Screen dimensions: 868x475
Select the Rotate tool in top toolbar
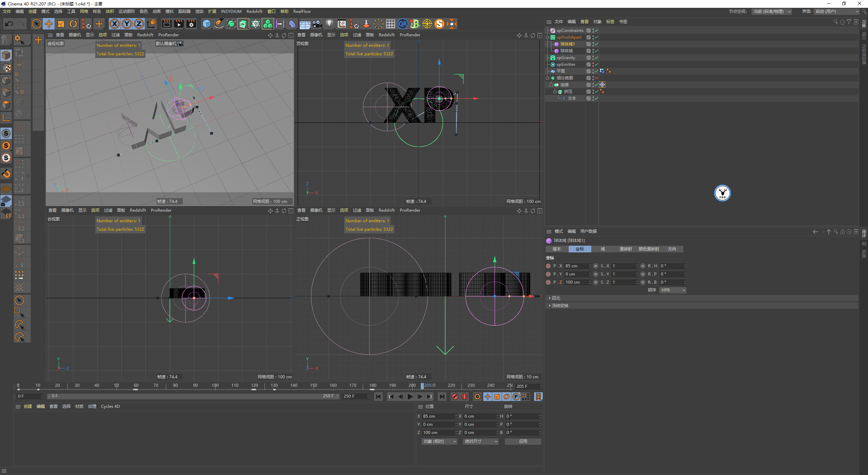click(73, 24)
